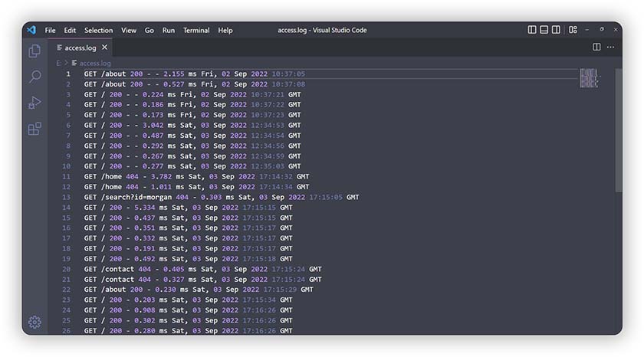Open the Run and Debug view
The width and height of the screenshot is (644, 357).
click(x=34, y=103)
